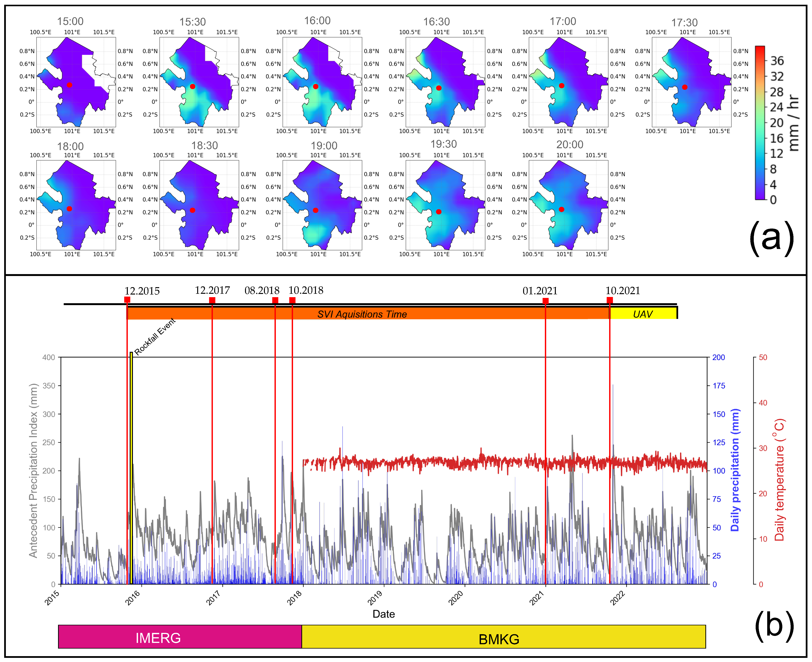Click the 2015 x-axis tick label
Viewport: 812px width, 662px height.
53,598
